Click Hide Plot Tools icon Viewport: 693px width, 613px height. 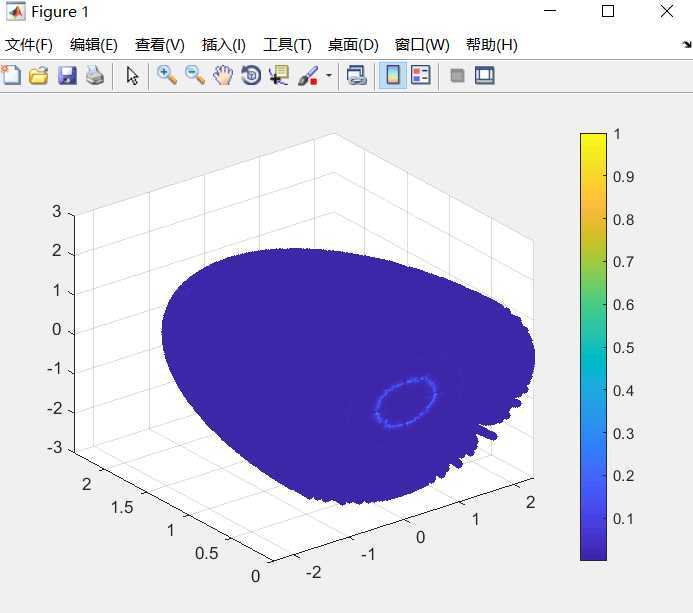[x=457, y=76]
